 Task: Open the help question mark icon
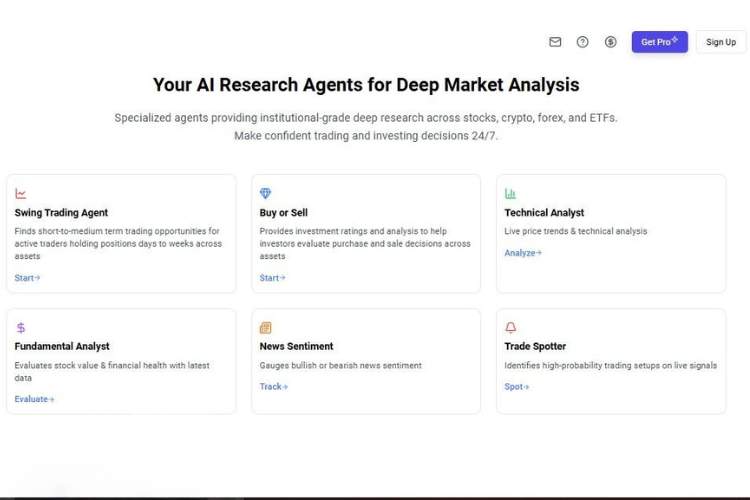[583, 42]
